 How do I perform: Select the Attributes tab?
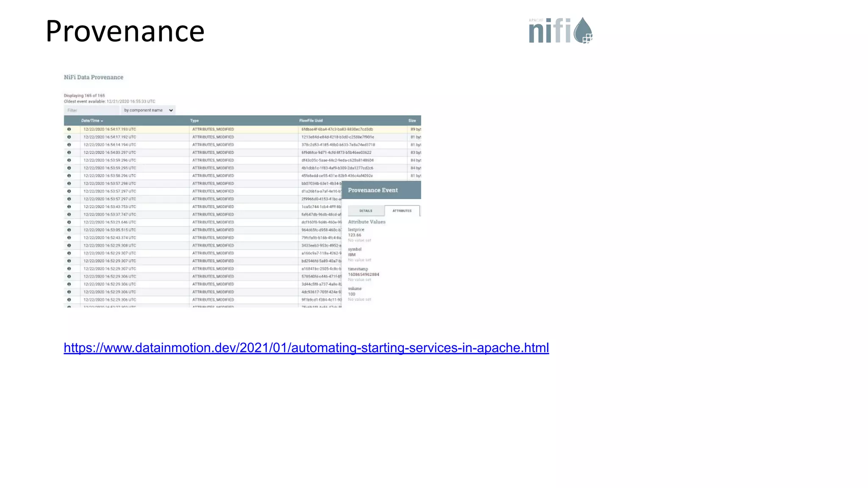click(x=402, y=211)
